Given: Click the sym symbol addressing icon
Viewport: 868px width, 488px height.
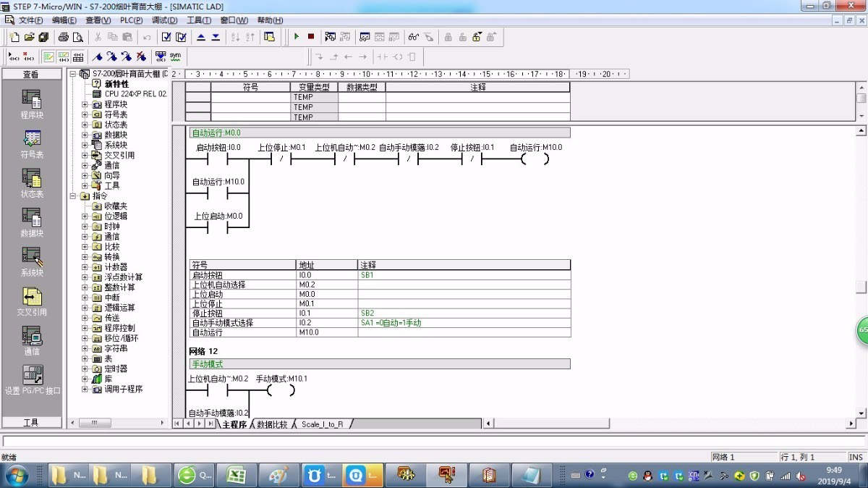Looking at the screenshot, I should click(175, 56).
